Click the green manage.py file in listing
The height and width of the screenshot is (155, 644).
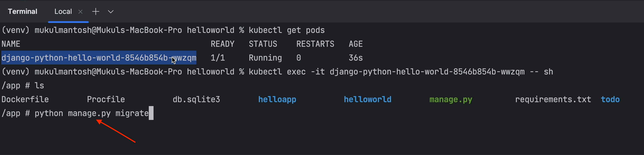click(x=451, y=99)
